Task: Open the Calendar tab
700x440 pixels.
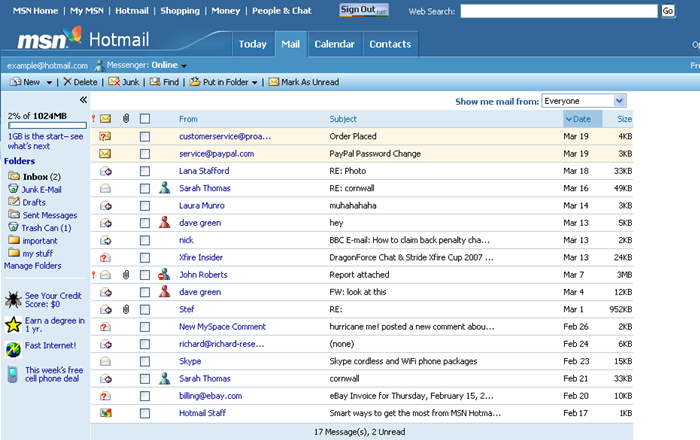Action: pos(334,44)
